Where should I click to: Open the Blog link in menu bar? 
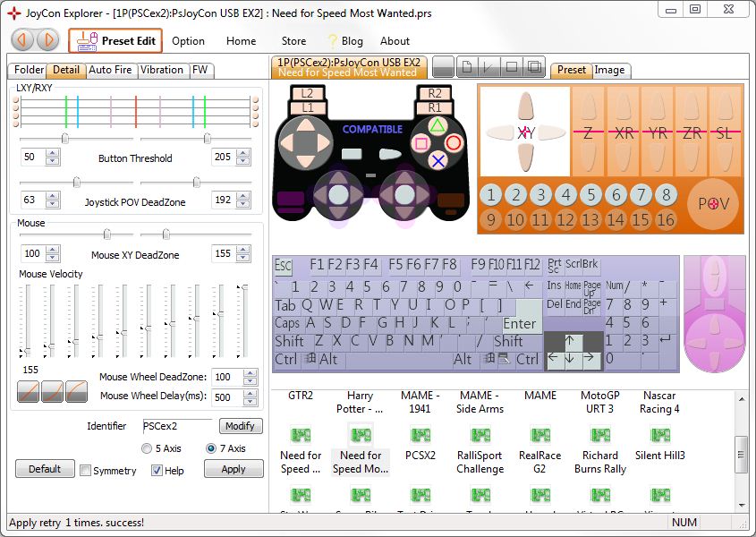point(345,41)
